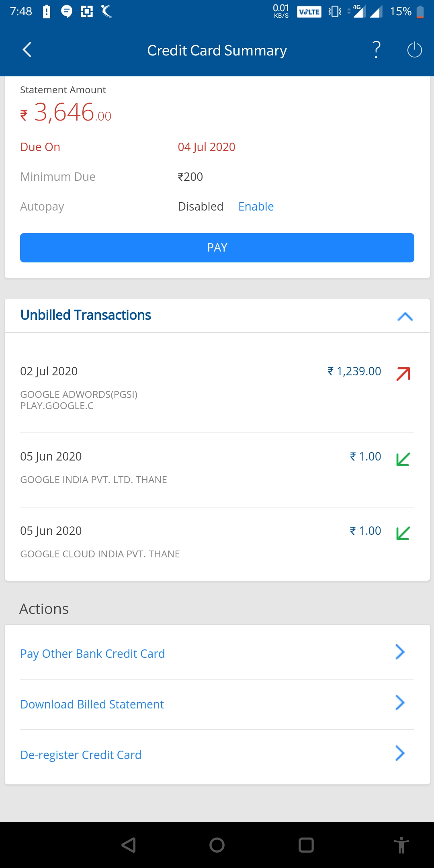434x868 pixels.
Task: Open help via question mark icon
Action: [377, 50]
